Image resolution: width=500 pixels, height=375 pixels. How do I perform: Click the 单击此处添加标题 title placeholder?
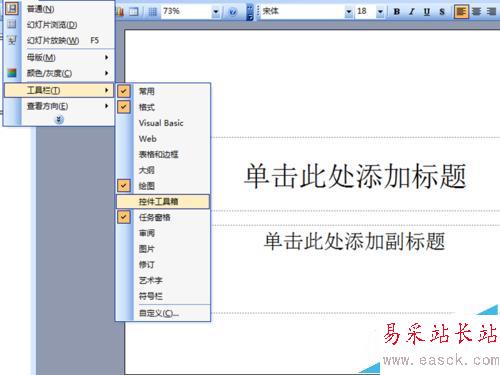[x=355, y=175]
